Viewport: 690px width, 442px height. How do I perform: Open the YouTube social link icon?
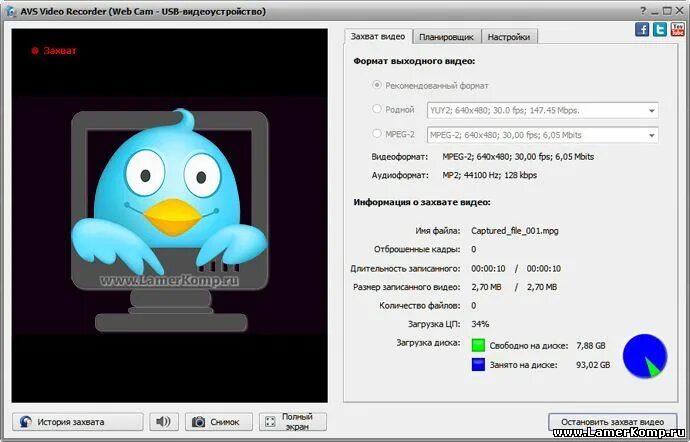678,29
